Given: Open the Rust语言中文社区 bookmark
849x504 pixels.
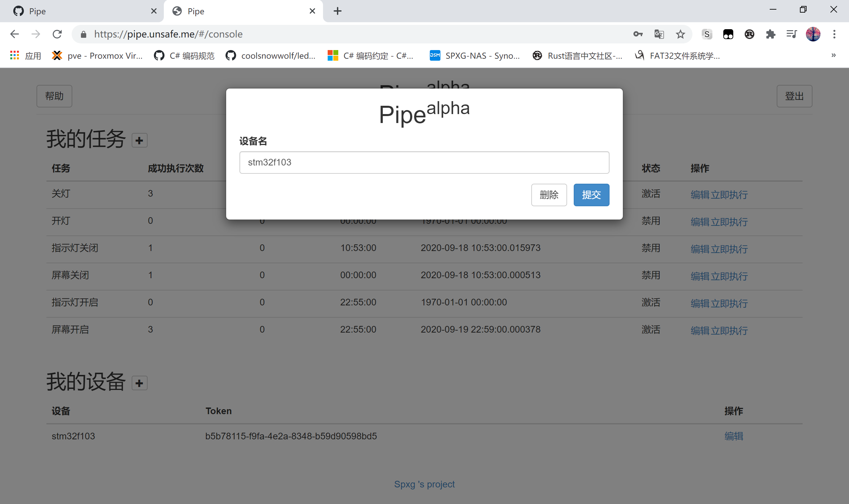Looking at the screenshot, I should point(578,55).
